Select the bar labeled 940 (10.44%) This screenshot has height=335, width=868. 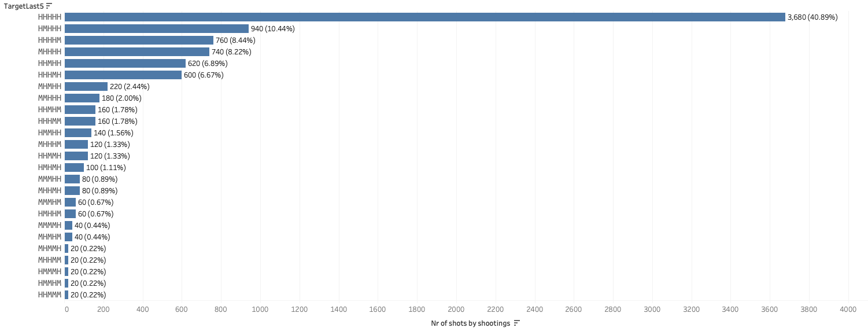tap(156, 29)
